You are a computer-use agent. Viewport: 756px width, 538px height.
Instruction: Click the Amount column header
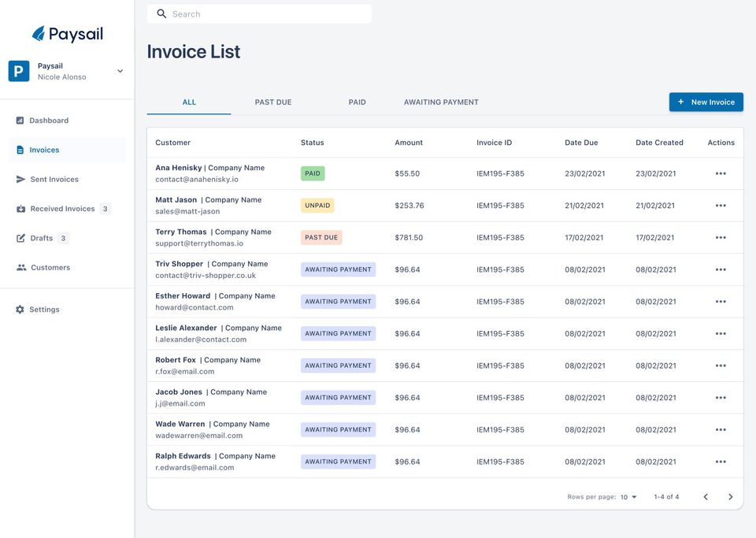coord(409,143)
